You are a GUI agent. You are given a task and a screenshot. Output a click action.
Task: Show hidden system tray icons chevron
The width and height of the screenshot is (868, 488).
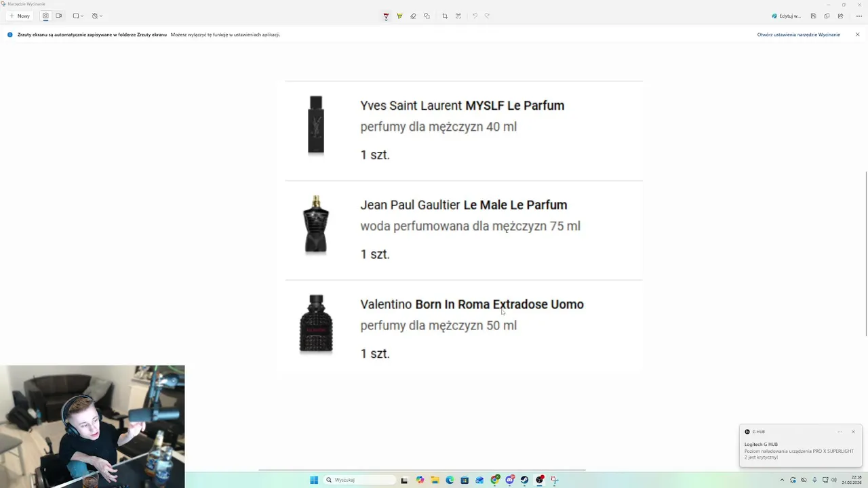coord(782,480)
